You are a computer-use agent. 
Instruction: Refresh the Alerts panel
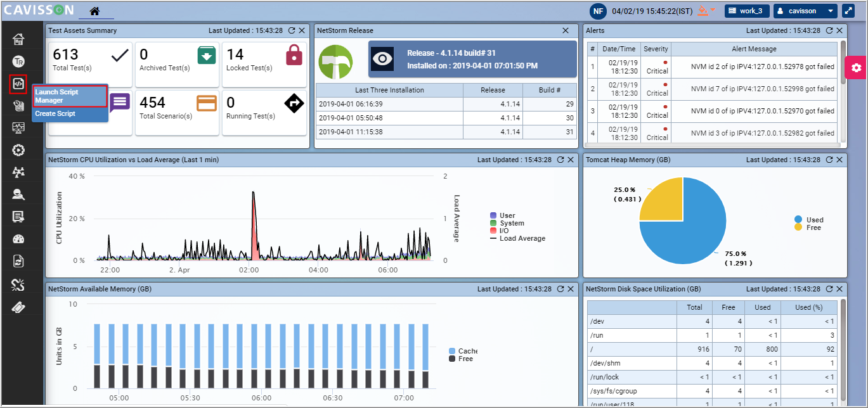[x=829, y=30]
